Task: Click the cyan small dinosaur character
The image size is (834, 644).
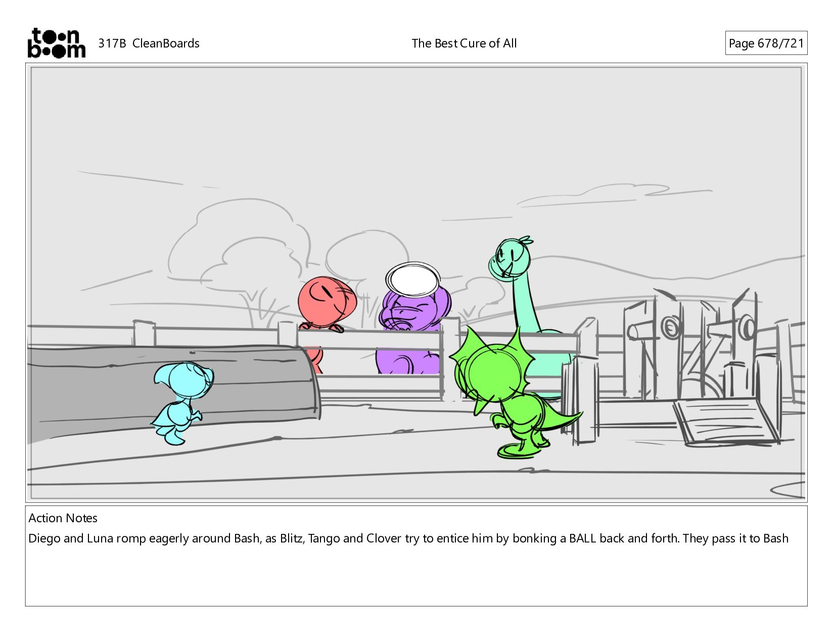Action: (182, 403)
